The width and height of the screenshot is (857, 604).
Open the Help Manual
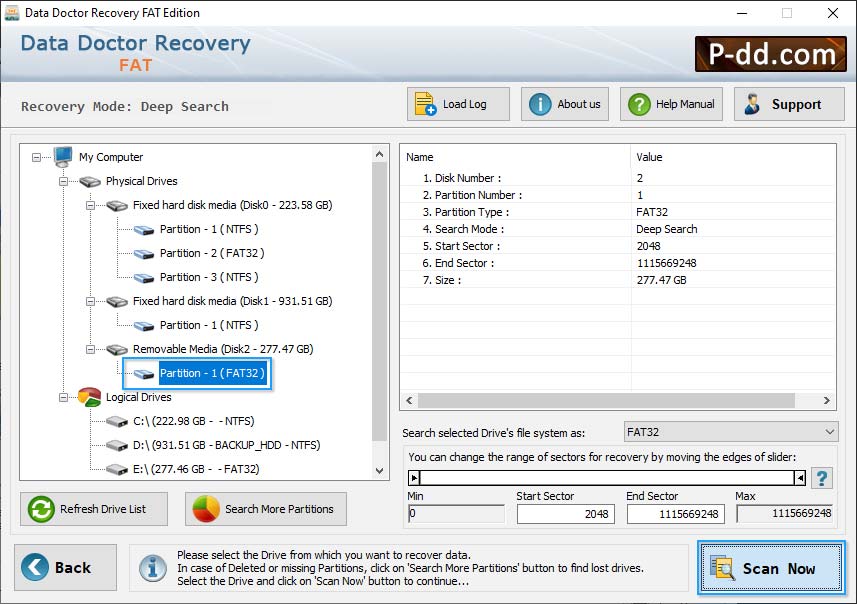point(671,104)
